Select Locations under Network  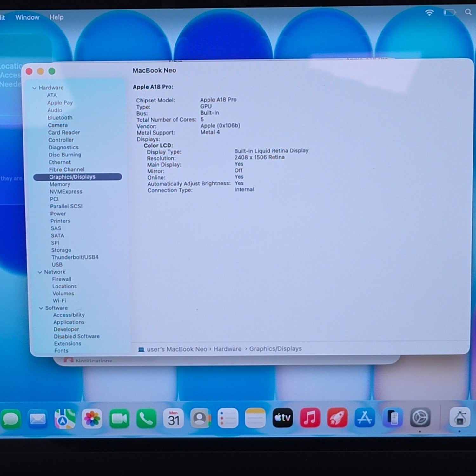pyautogui.click(x=64, y=287)
